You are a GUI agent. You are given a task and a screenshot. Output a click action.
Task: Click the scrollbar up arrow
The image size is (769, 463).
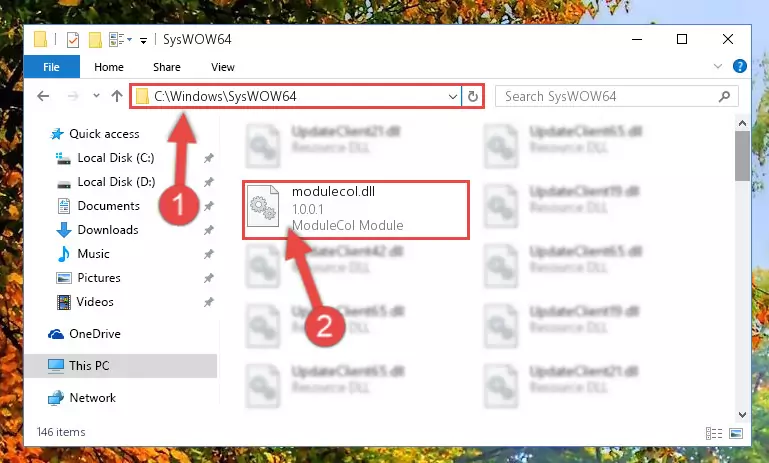pos(742,123)
